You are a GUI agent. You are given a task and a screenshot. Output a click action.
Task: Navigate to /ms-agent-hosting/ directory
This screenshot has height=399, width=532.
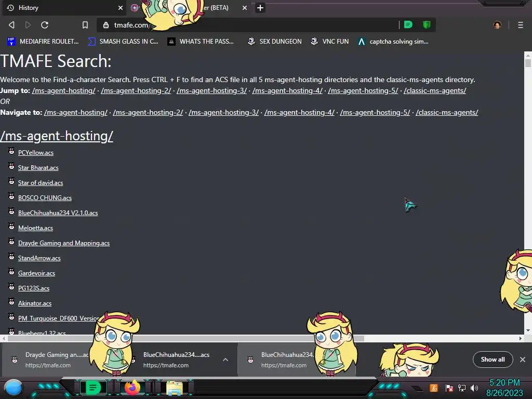click(76, 112)
